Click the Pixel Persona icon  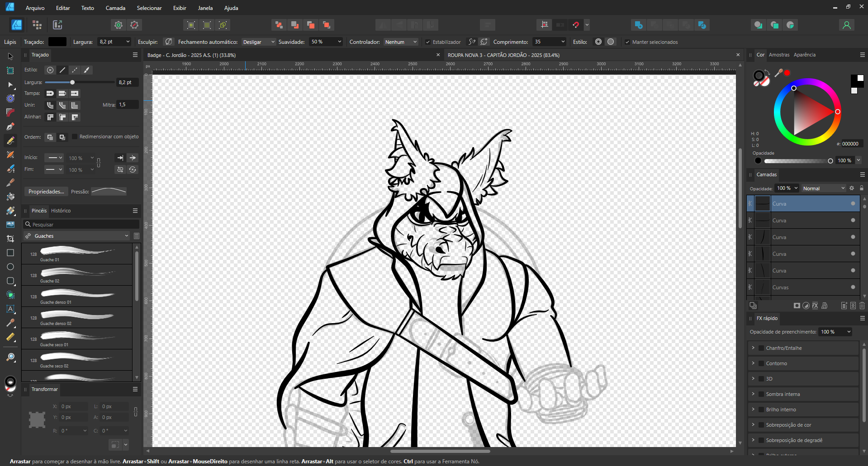pyautogui.click(x=37, y=25)
